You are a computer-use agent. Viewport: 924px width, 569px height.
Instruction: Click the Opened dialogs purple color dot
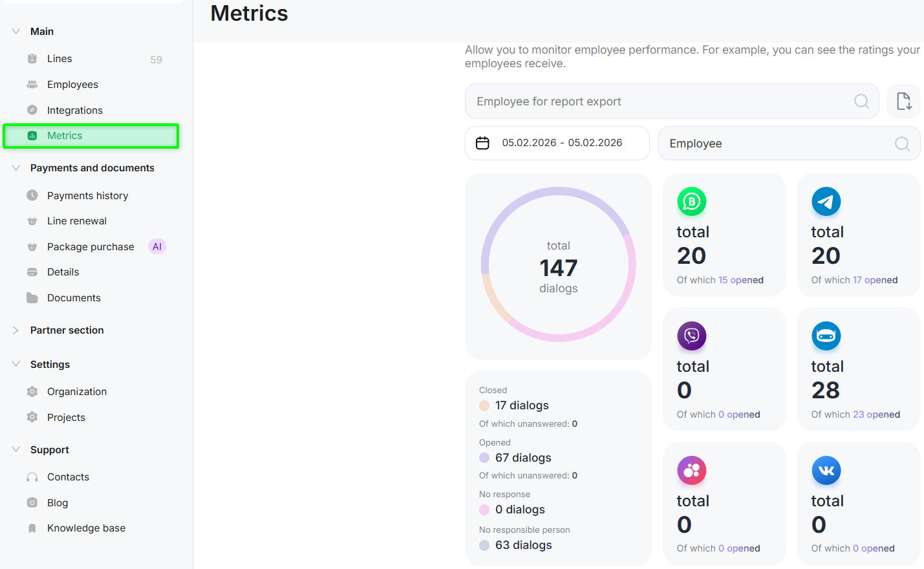(484, 458)
